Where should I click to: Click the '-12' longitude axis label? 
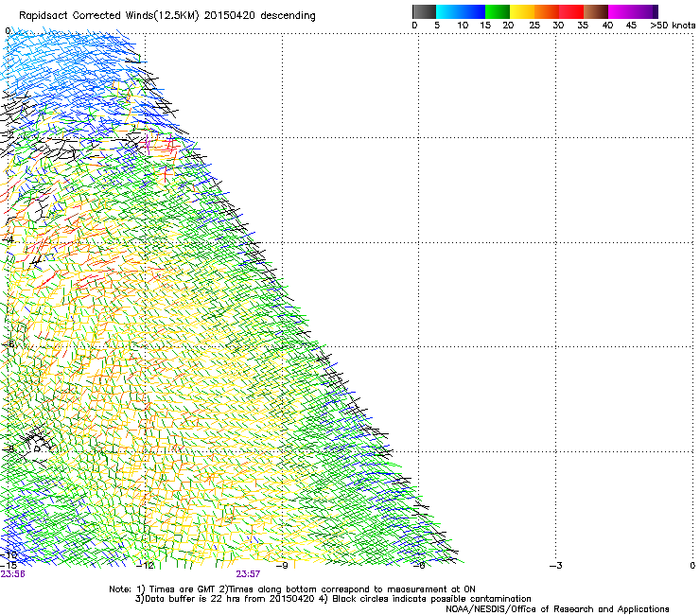pos(145,566)
